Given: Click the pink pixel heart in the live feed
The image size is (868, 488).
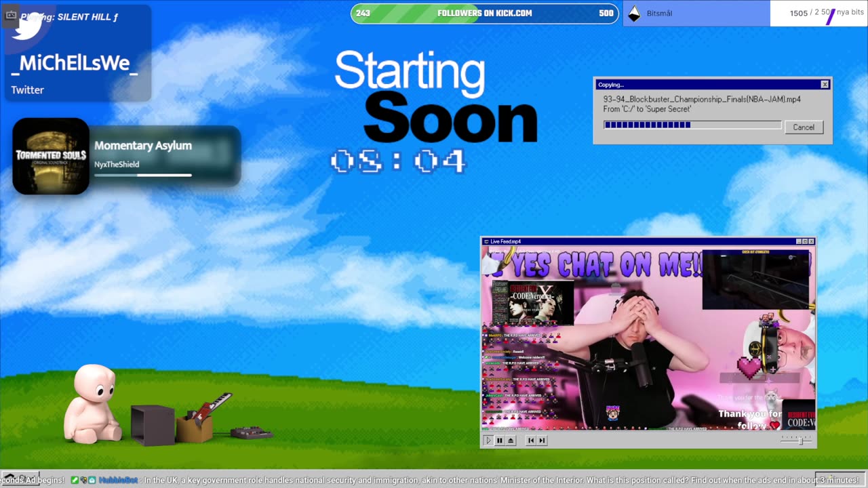Looking at the screenshot, I should pos(749,367).
